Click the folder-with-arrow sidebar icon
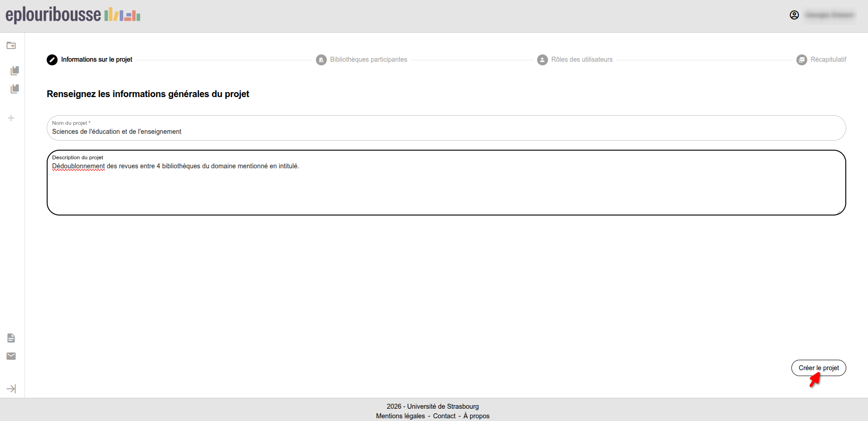 11,45
